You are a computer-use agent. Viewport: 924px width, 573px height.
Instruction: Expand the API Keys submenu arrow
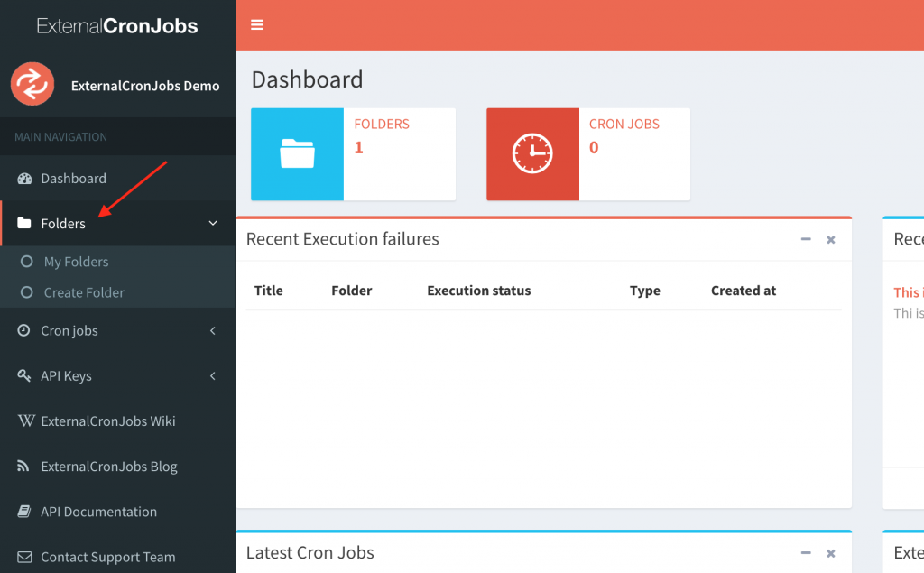(x=213, y=375)
